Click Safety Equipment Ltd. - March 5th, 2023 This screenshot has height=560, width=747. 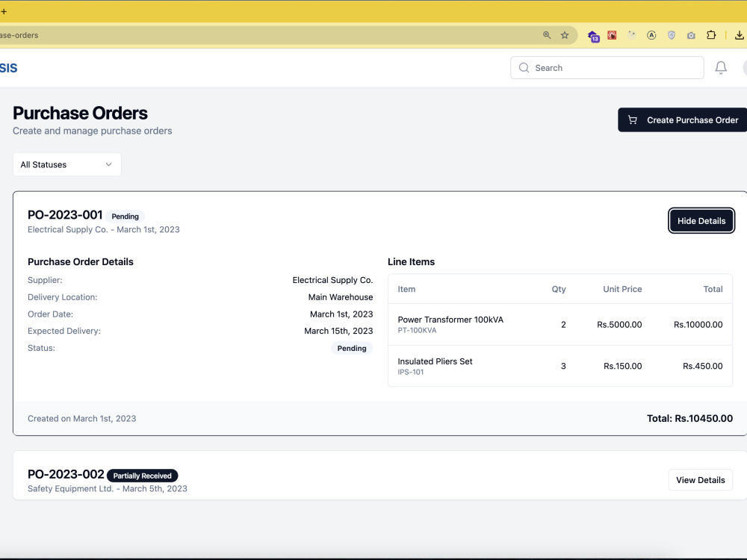point(107,488)
